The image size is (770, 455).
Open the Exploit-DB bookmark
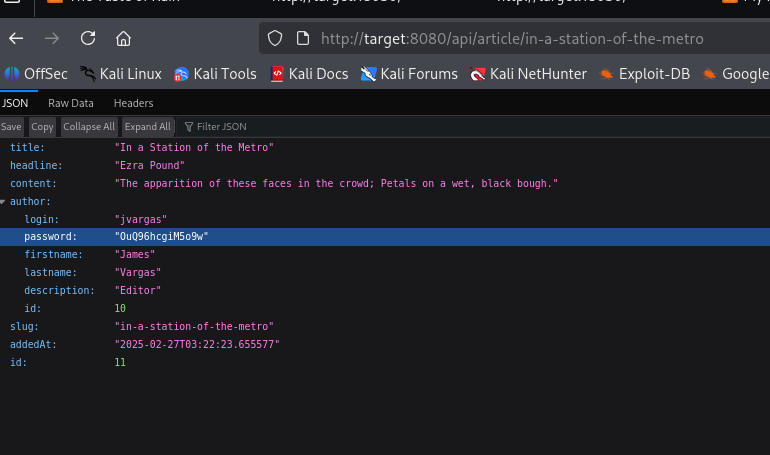click(x=645, y=74)
